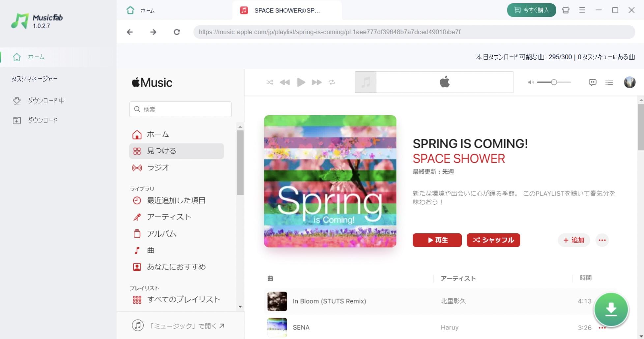Toggle repeat in the player bar
This screenshot has height=339, width=644.
332,82
